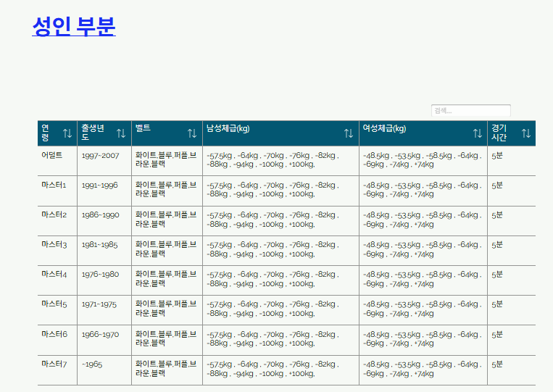Toggle the sort arrows beside the 벨트 header
Image resolution: width=553 pixels, height=392 pixels.
(192, 133)
